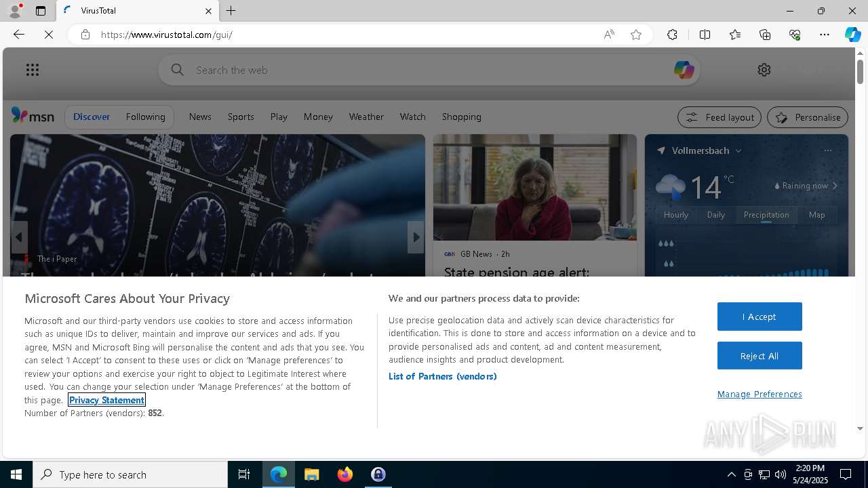Click Reject All cookies button
Viewport: 868px width, 488px height.
(x=759, y=356)
